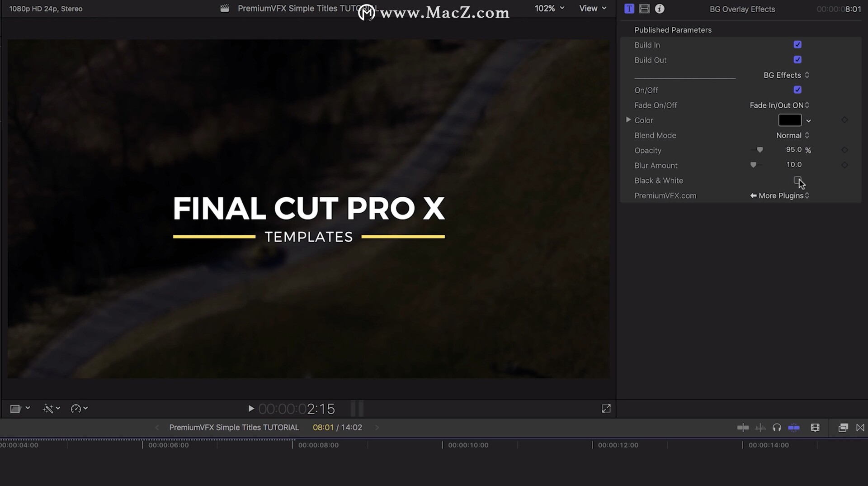Open the Color swatch to pick a color
Viewport: 868px width, 486px height.
tap(790, 120)
